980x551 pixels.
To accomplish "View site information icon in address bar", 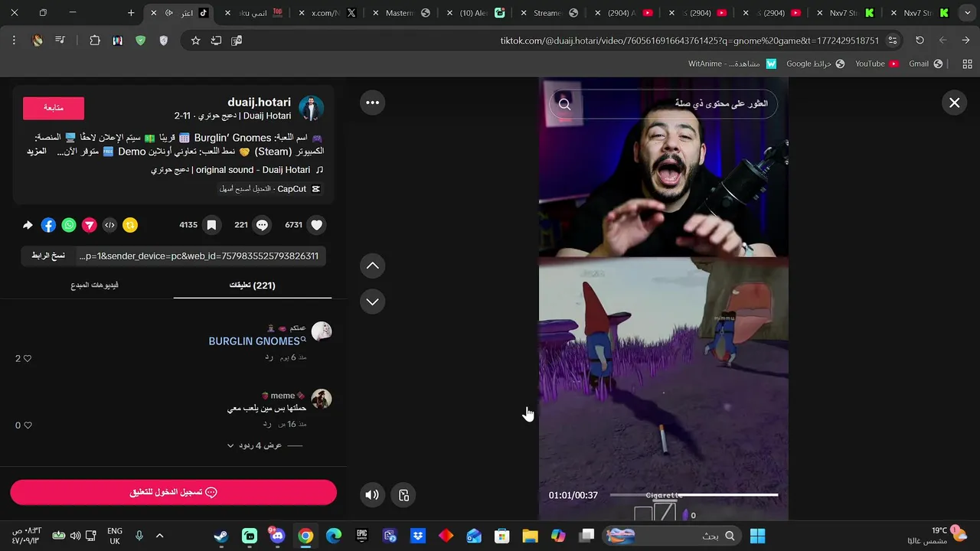I will click(893, 41).
